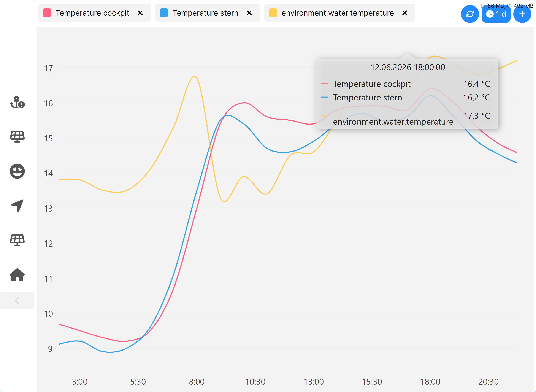Click the blue Temperature stern color swatch
The image size is (536, 392).
point(164,13)
